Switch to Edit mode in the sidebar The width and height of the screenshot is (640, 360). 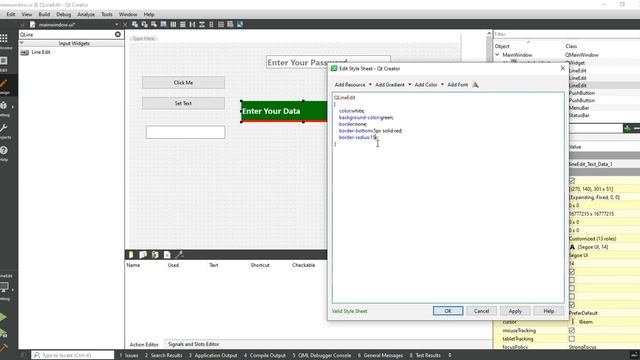click(4, 63)
